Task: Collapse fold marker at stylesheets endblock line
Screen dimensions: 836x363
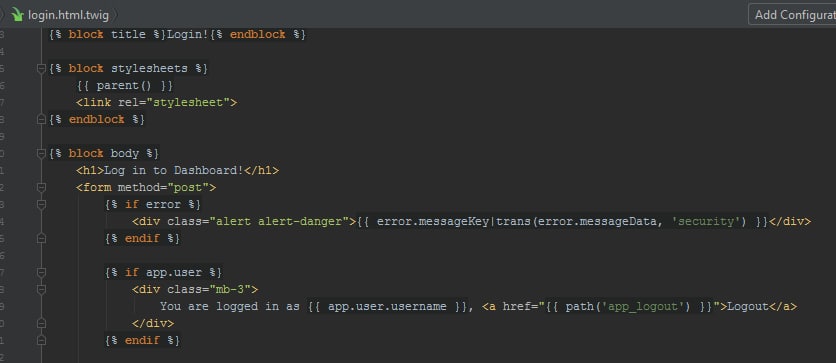Action: point(41,120)
